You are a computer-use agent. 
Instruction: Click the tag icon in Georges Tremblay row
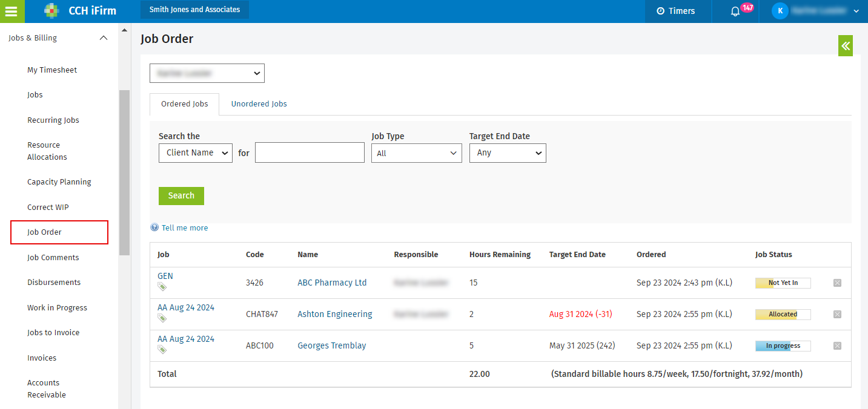pos(162,350)
